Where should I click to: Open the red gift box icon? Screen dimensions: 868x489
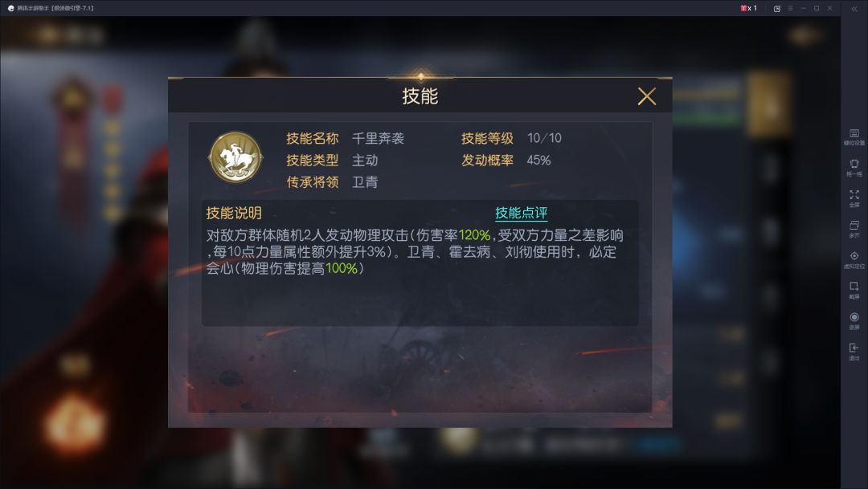click(744, 8)
